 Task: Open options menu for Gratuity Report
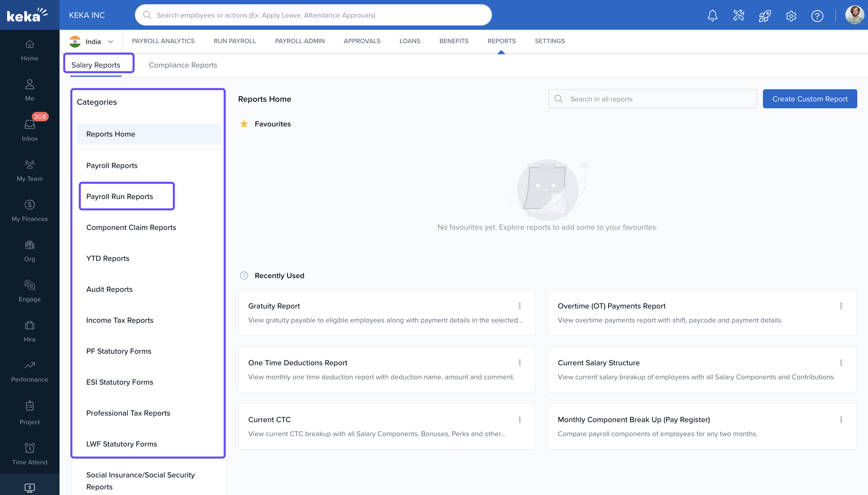click(x=519, y=306)
